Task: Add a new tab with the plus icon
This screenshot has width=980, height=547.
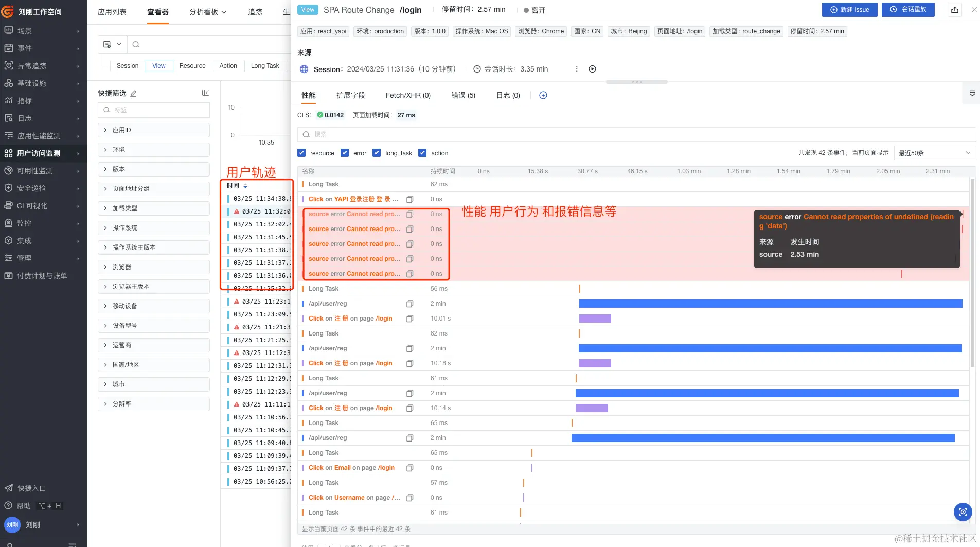Action: 543,95
